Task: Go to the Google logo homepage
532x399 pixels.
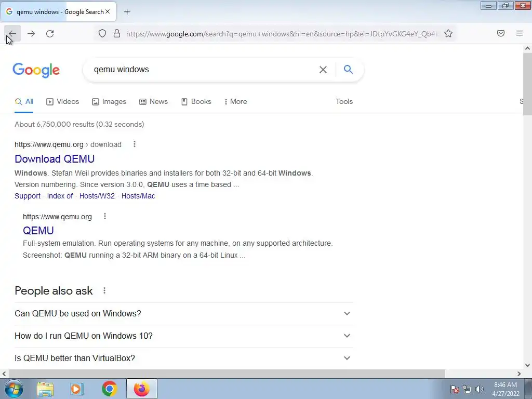Action: tap(36, 70)
